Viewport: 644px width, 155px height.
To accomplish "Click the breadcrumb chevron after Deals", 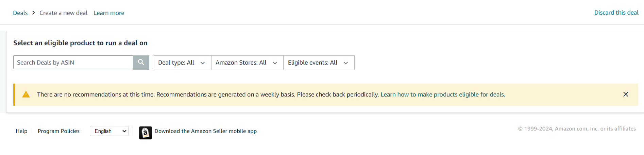I will tap(34, 13).
